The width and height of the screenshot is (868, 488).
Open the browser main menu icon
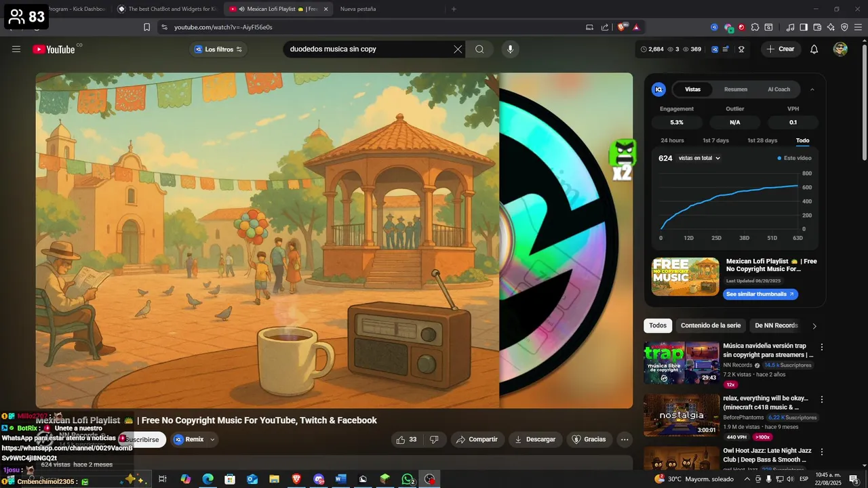point(858,27)
